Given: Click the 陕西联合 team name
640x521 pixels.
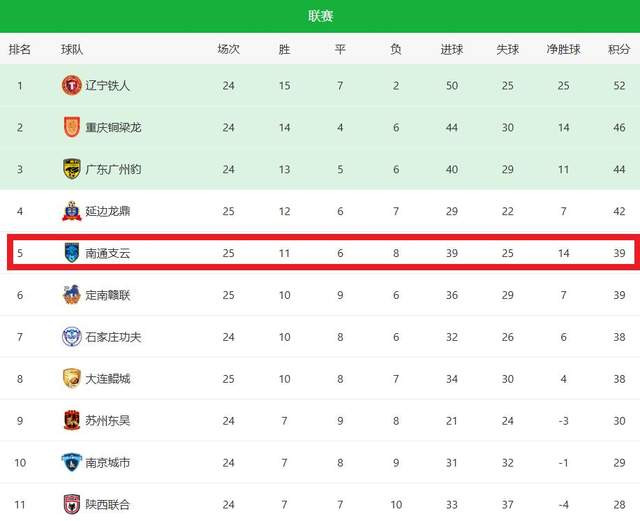Looking at the screenshot, I should coord(108,505).
